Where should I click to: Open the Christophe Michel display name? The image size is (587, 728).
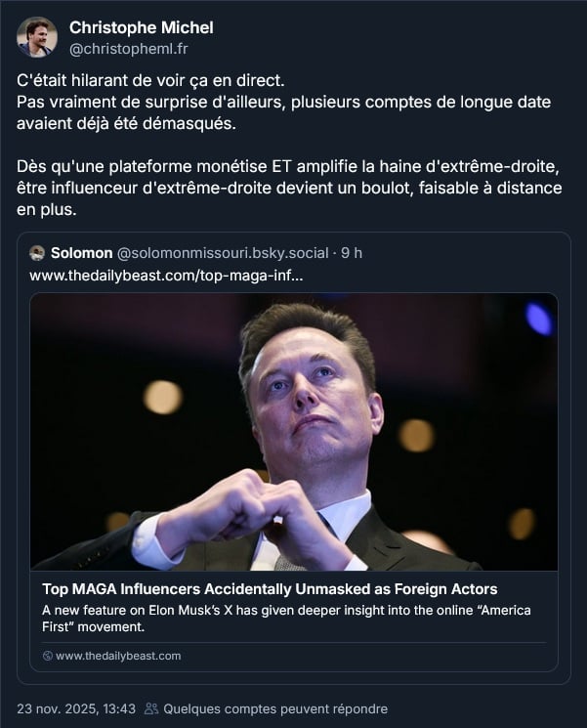pyautogui.click(x=141, y=27)
